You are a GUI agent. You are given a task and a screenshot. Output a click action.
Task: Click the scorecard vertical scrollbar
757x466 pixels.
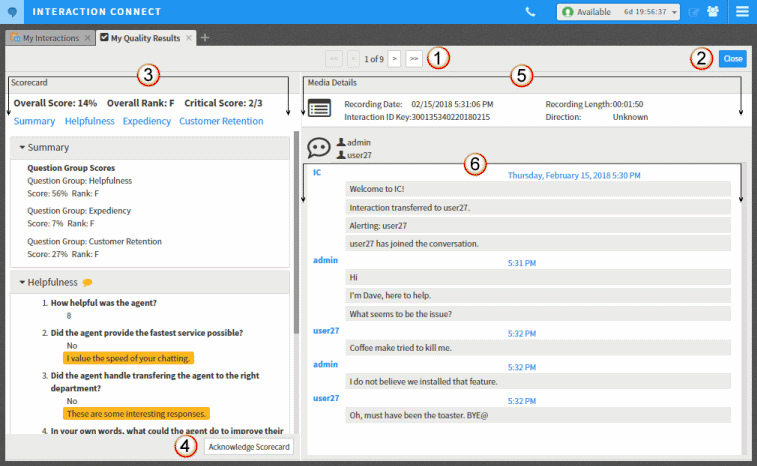click(x=296, y=230)
